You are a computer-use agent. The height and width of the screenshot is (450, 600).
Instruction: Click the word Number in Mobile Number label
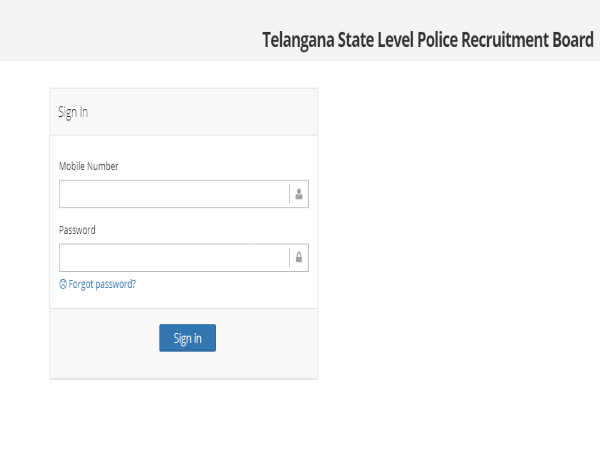[x=103, y=166]
